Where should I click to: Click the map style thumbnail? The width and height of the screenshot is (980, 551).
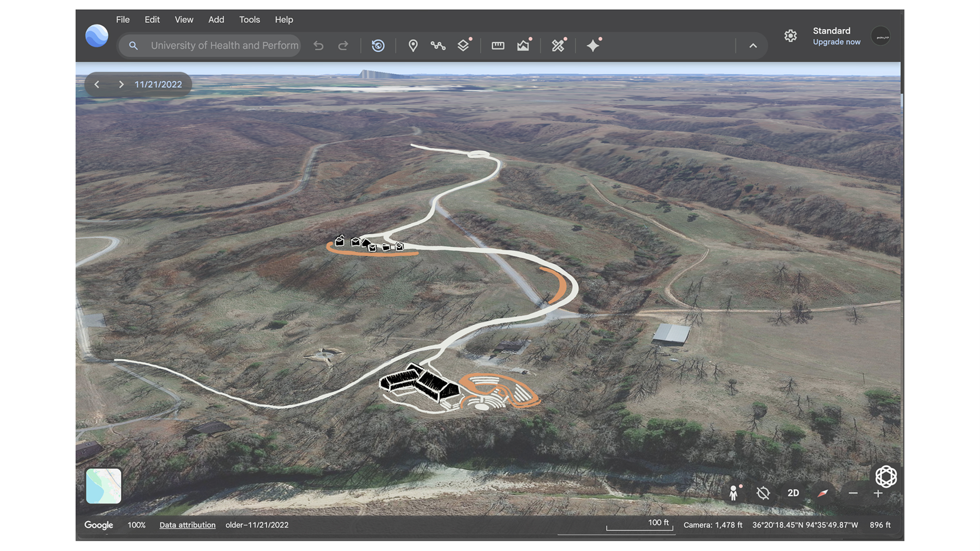(x=103, y=486)
